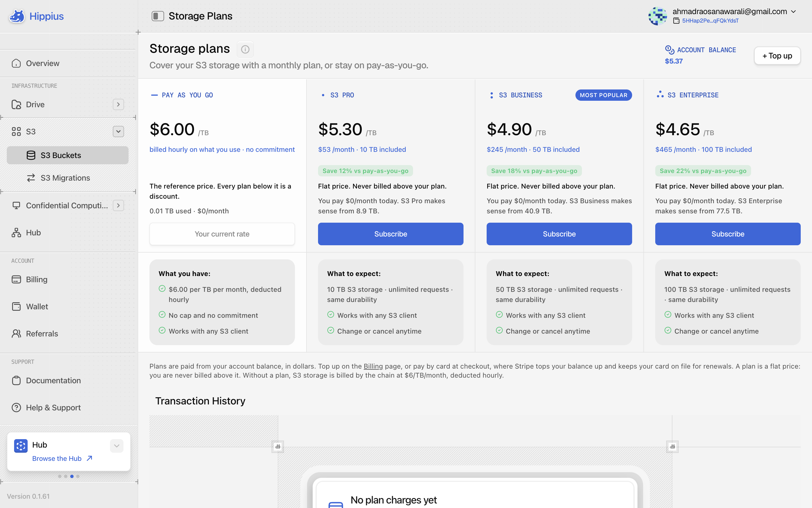812x508 pixels.
Task: Click the Help & Support question icon
Action: 16,408
